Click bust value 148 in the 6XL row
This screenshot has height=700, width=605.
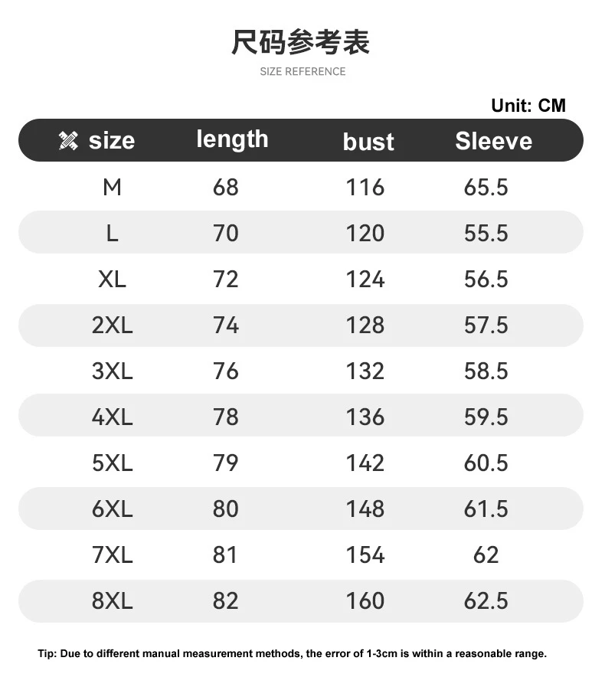coord(365,509)
